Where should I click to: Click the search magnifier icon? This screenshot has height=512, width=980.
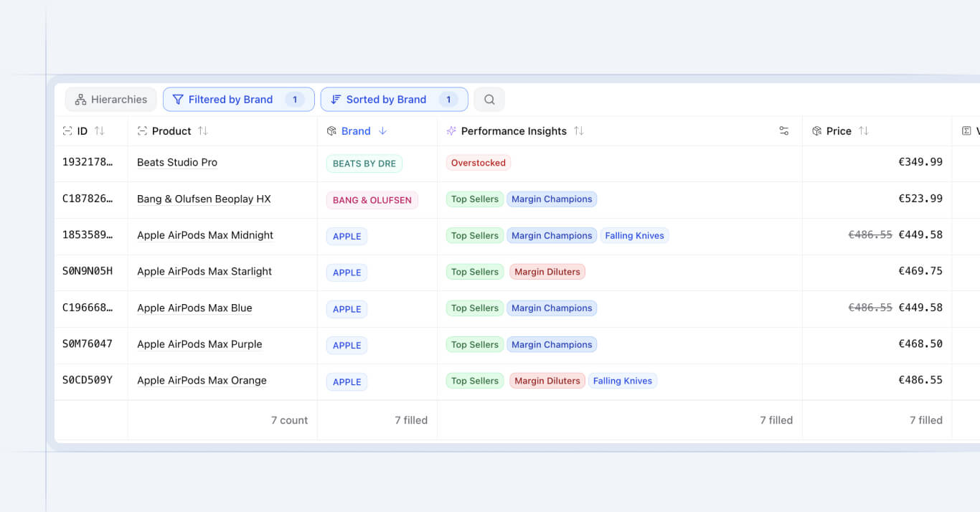[489, 100]
